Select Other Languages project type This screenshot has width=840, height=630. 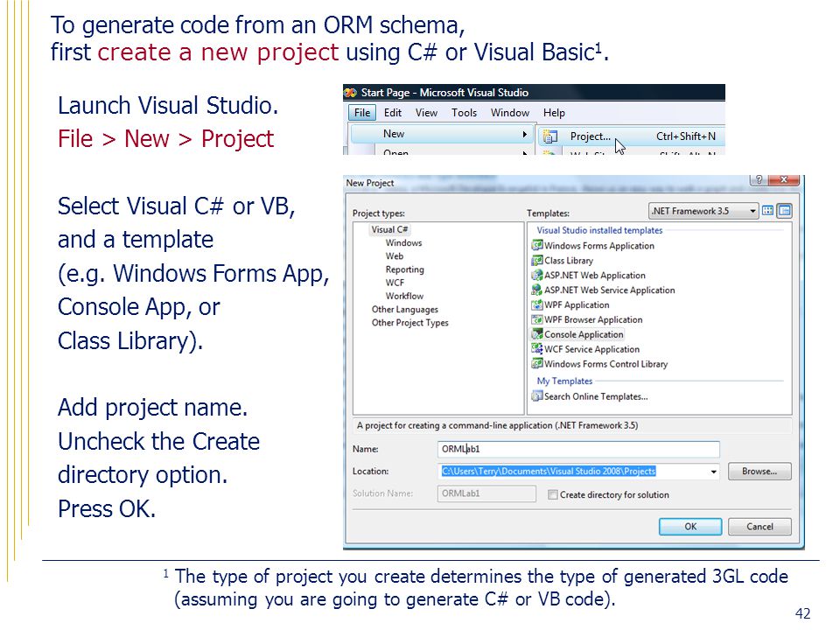(405, 310)
